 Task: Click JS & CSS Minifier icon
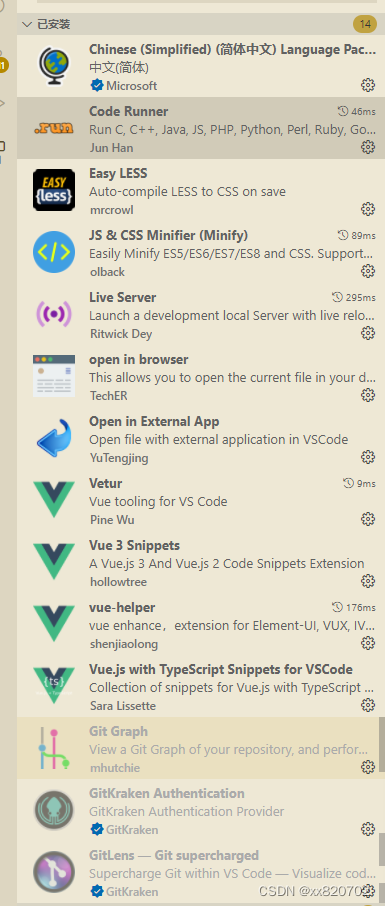coord(54,252)
